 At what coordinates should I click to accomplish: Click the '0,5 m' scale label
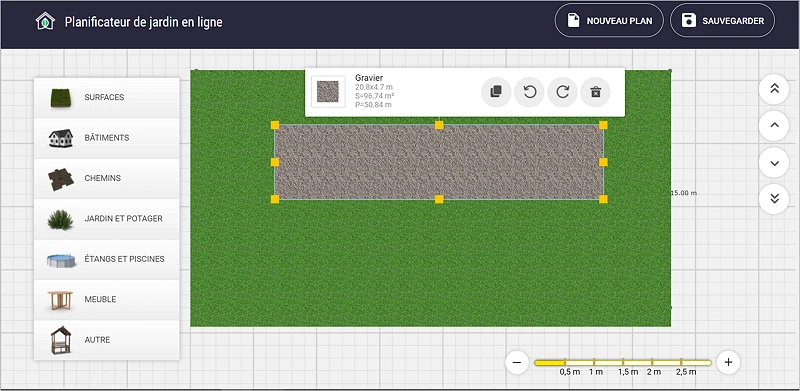coord(570,372)
